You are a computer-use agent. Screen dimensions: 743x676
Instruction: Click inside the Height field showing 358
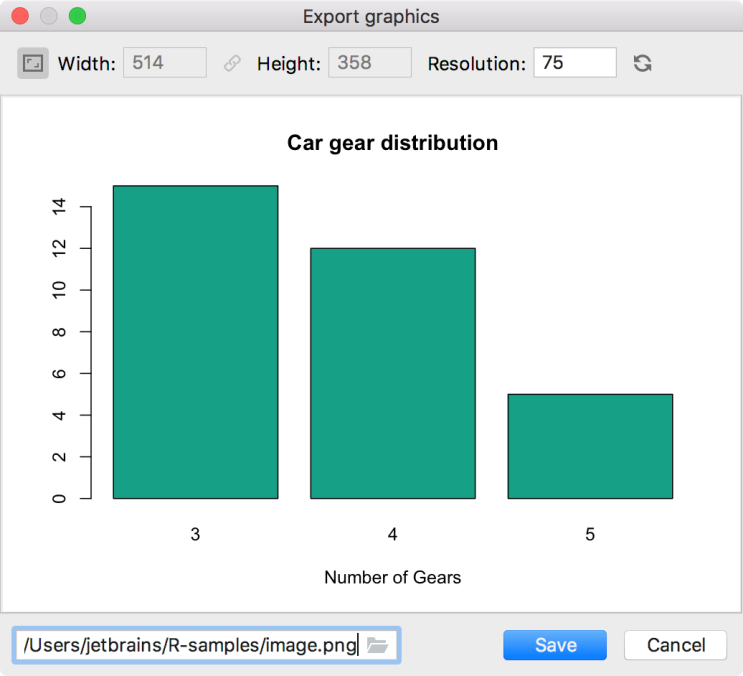pos(370,63)
